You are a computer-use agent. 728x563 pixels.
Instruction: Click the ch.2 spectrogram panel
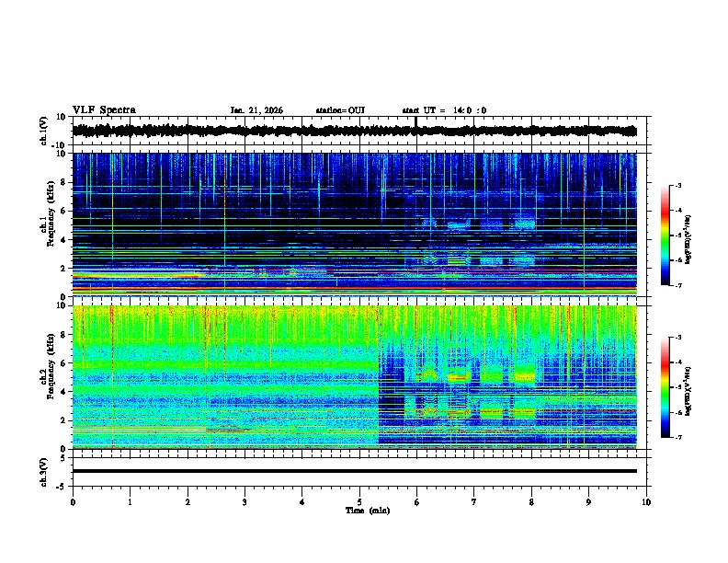pos(361,377)
